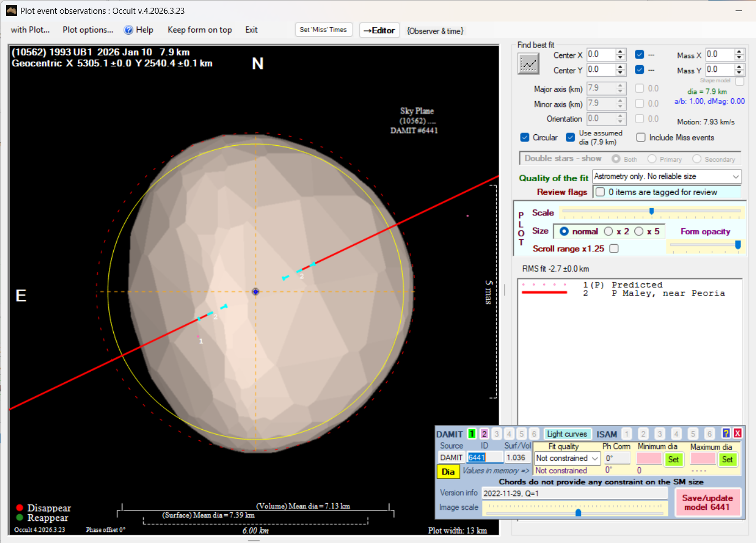Click the yellow Dia button

448,472
